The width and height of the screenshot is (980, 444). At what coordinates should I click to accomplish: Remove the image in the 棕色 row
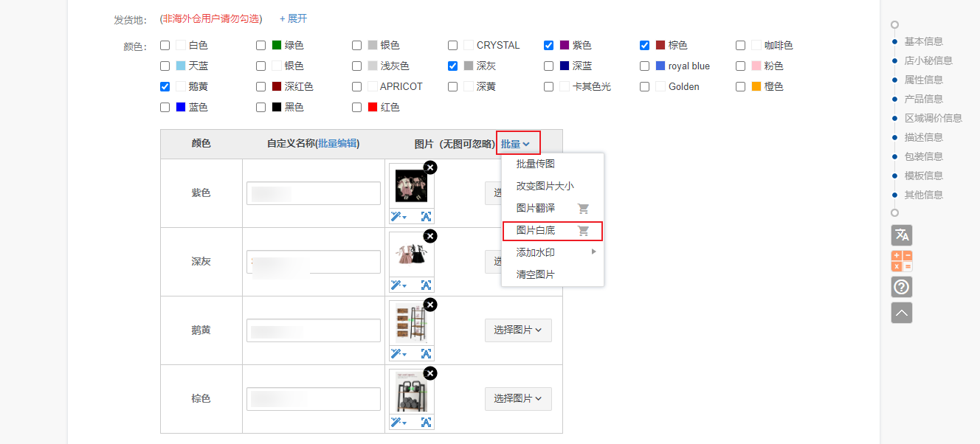point(430,373)
